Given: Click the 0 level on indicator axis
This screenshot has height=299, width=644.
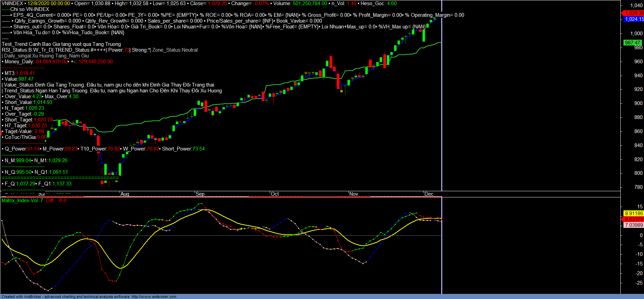Looking at the screenshot, I should (x=641, y=235).
